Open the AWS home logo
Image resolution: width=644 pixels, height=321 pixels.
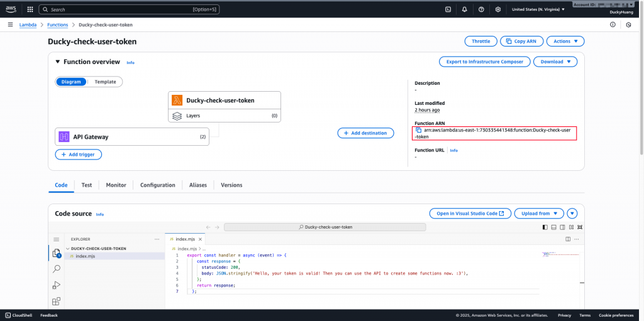pos(11,9)
